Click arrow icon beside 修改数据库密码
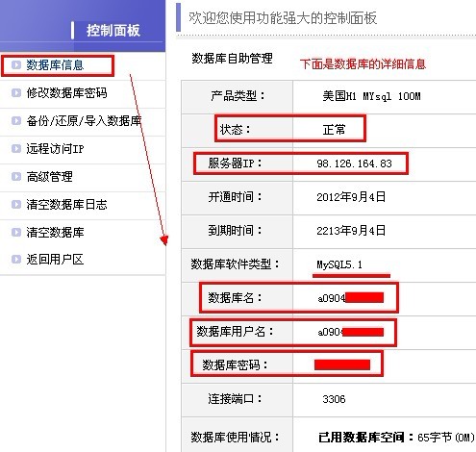This screenshot has width=476, height=452. (x=16, y=93)
